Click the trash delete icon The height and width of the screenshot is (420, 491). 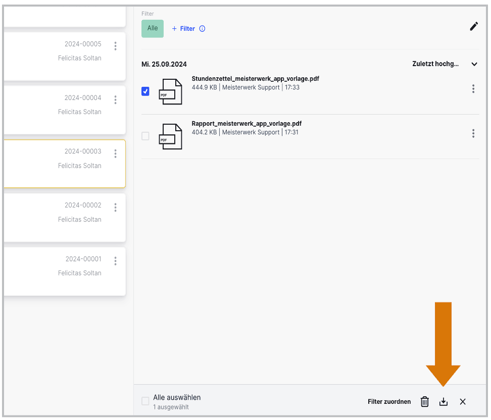pyautogui.click(x=424, y=402)
